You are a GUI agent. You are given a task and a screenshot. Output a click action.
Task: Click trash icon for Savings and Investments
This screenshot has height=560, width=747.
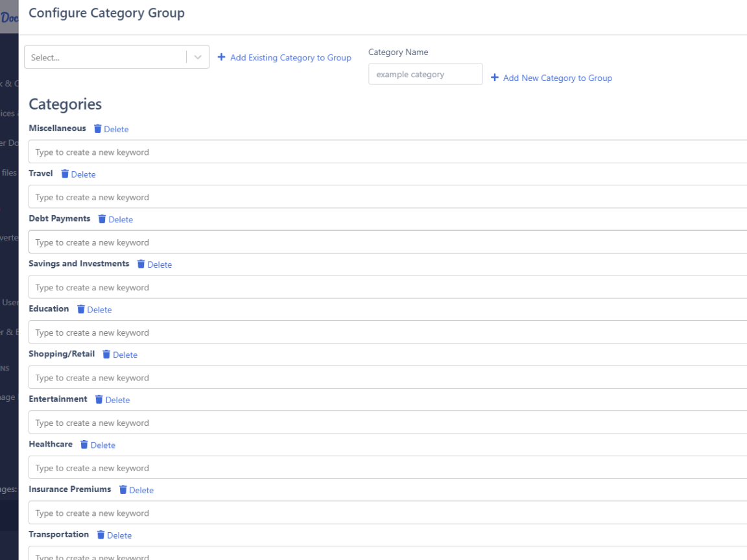pyautogui.click(x=141, y=264)
